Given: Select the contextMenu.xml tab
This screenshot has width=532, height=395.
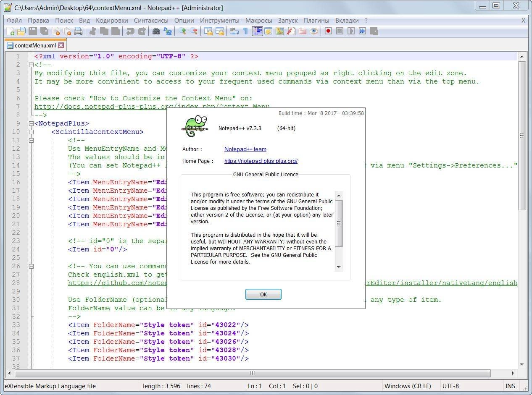Looking at the screenshot, I should (x=35, y=45).
